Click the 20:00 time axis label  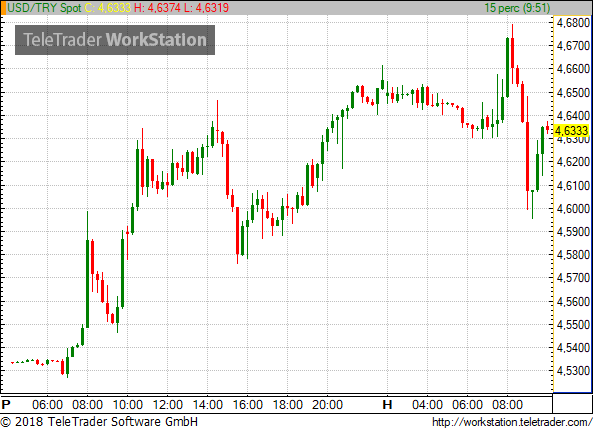(x=328, y=405)
